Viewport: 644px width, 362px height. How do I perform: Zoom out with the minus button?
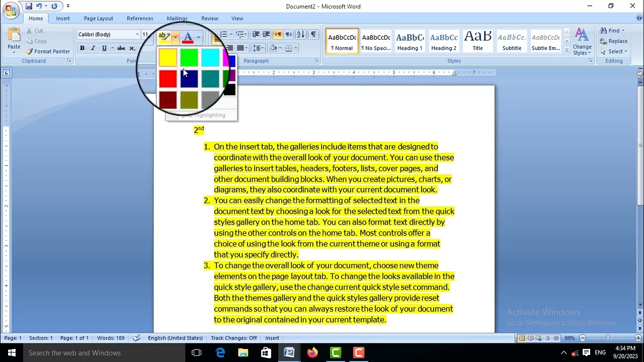(583, 338)
